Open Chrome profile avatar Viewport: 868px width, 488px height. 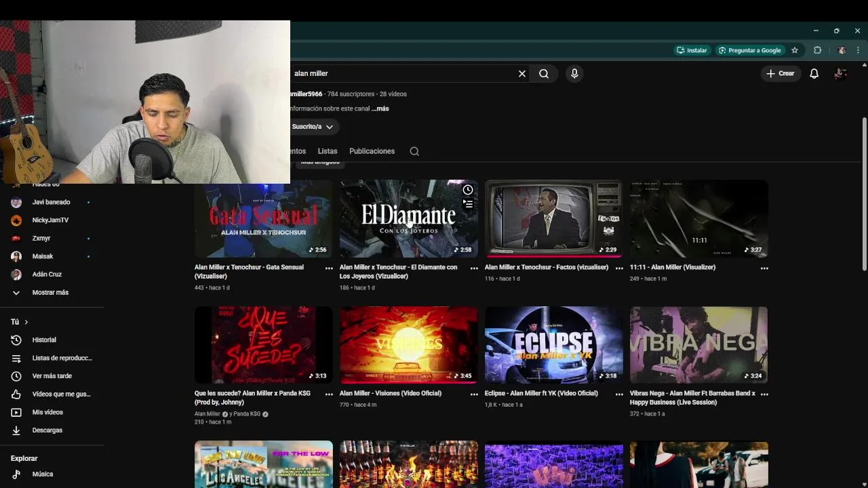coord(842,50)
